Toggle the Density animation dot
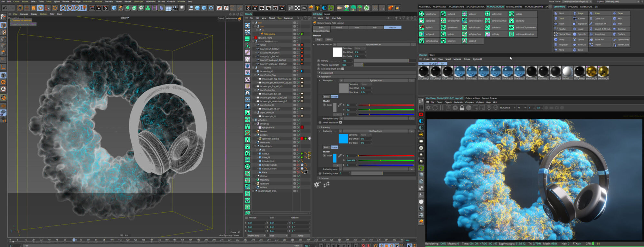Image resolution: width=644 pixels, height=247 pixels. pyautogui.click(x=318, y=60)
